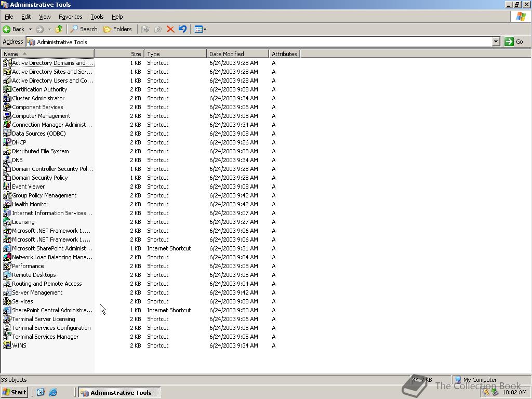Select the Active Directory Domains shortcut icon

point(7,63)
